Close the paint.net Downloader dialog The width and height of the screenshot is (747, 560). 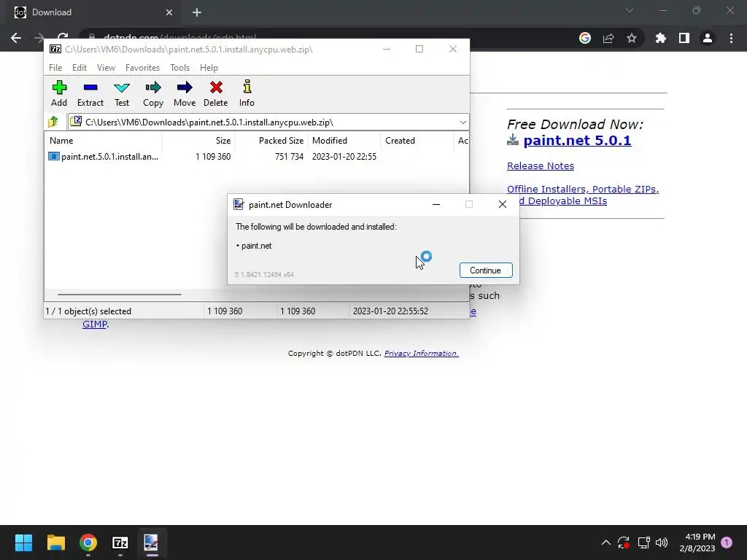[502, 204]
